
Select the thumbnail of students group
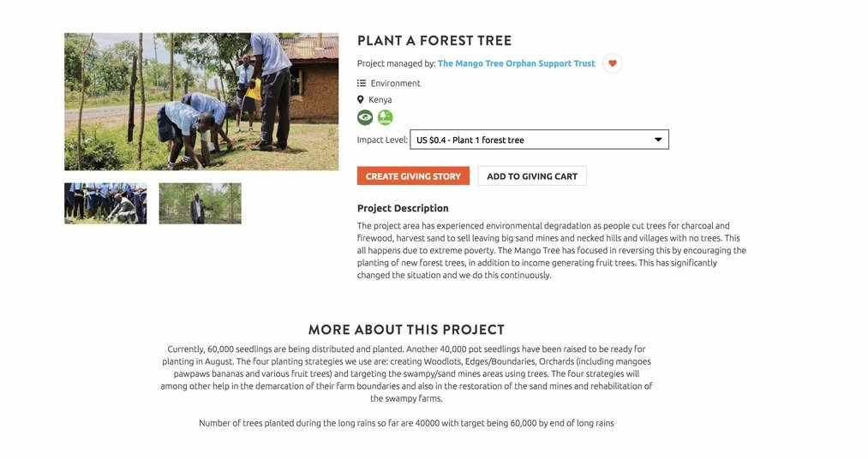tap(105, 204)
